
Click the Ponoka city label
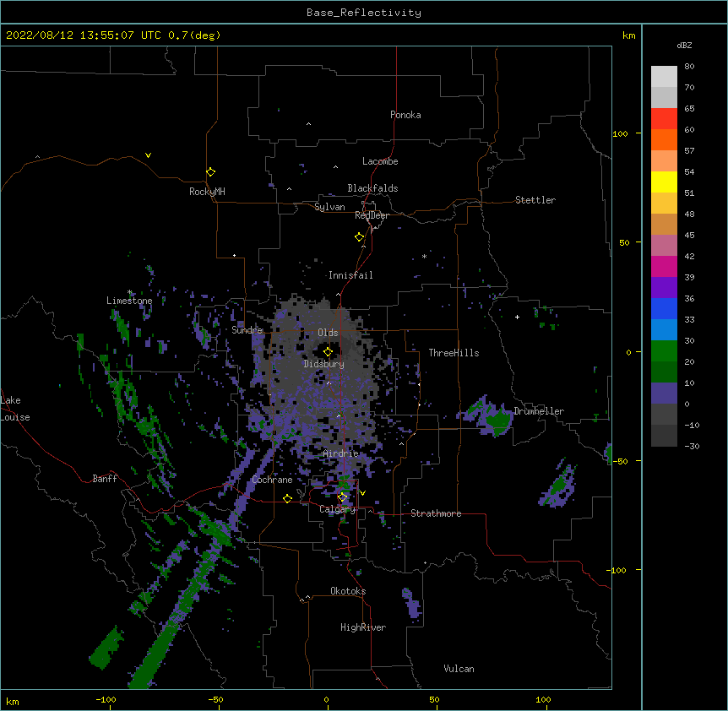405,115
